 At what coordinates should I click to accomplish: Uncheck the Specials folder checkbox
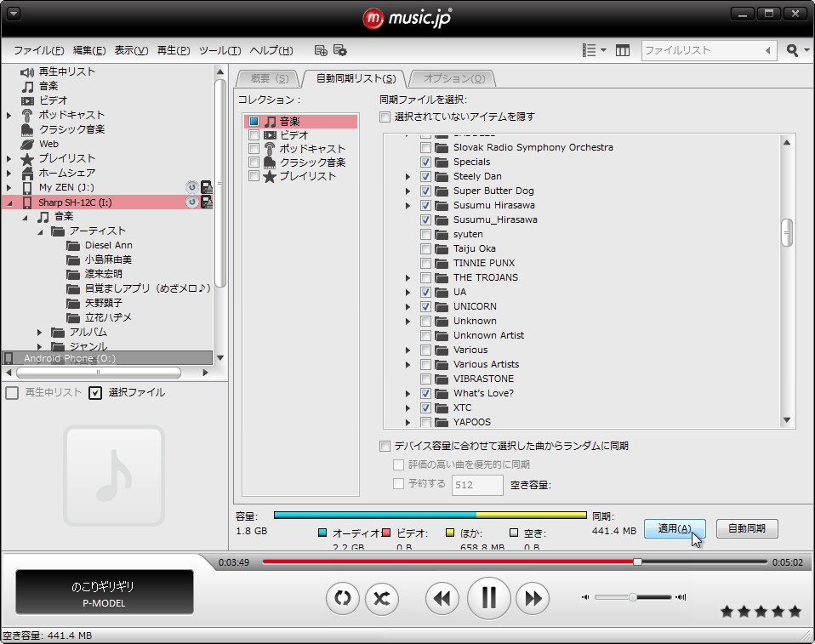[x=425, y=162]
